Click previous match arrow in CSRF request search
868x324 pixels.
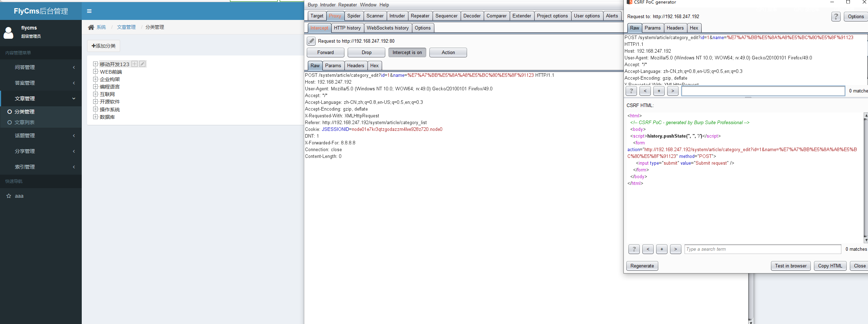[645, 91]
